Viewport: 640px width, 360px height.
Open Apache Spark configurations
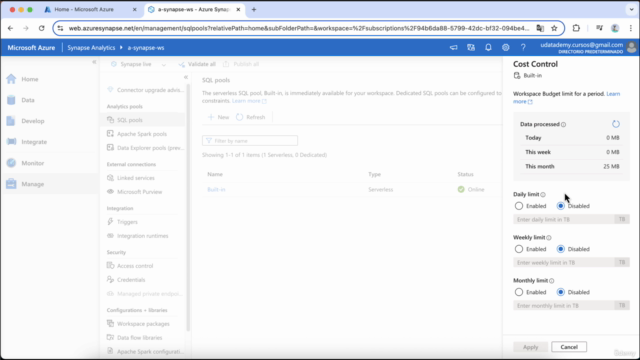[145, 351]
